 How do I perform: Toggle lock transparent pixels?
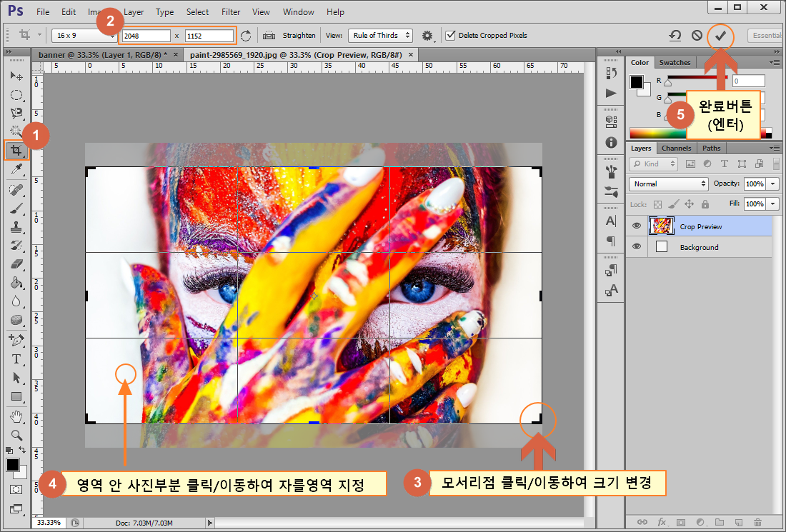pyautogui.click(x=657, y=204)
